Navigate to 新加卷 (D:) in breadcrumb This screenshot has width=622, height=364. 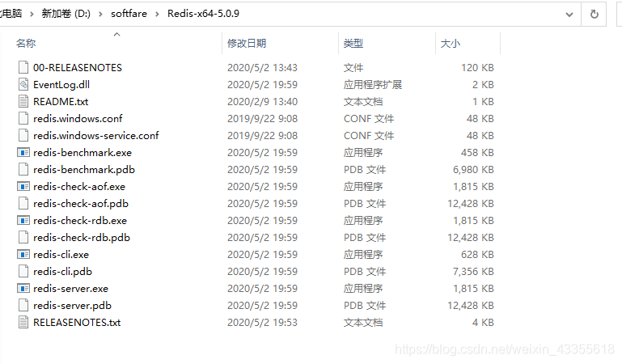click(66, 14)
